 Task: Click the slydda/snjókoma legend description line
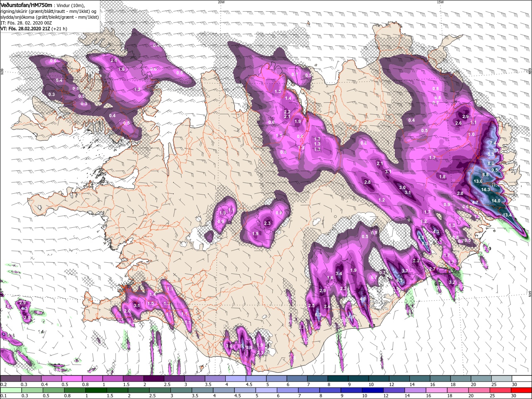(x=49, y=17)
